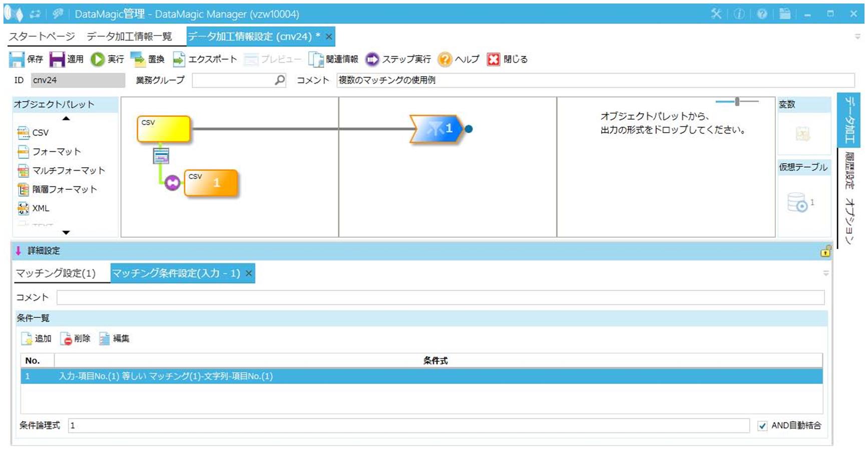Image resolution: width=868 pixels, height=450 pixels.
Task: Click the Export (エクスポート) icon
Action: click(x=179, y=60)
